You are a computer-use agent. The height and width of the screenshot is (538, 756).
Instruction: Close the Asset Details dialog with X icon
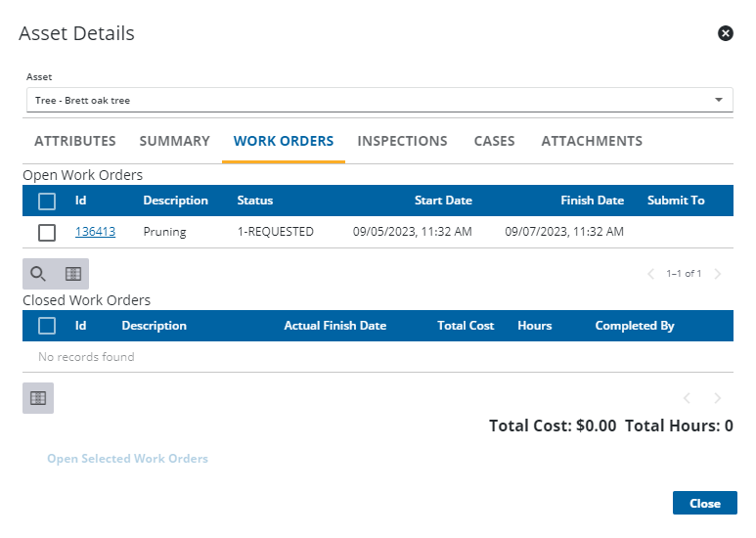coord(726,33)
